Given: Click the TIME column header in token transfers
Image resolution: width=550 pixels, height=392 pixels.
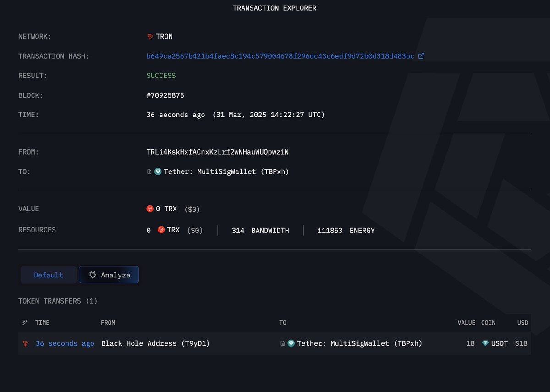Looking at the screenshot, I should (42, 323).
